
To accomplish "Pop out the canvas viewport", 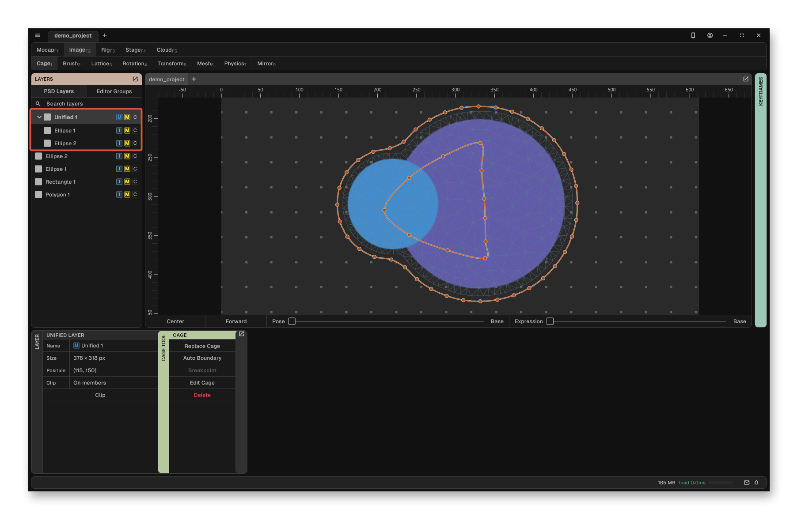I will tap(746, 79).
